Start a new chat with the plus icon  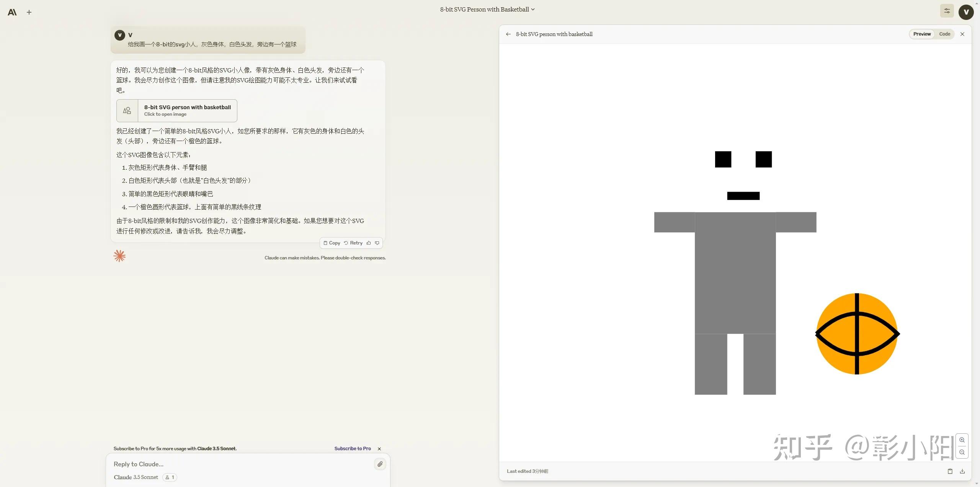(29, 12)
